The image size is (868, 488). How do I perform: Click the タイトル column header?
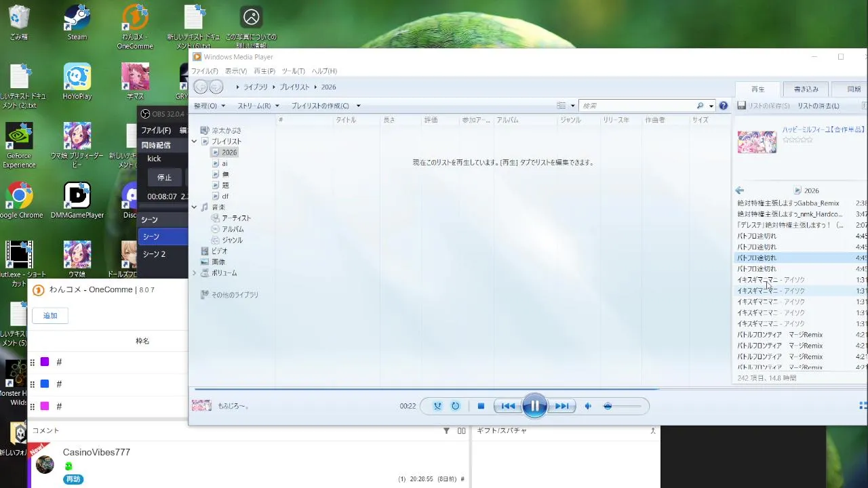(x=346, y=120)
